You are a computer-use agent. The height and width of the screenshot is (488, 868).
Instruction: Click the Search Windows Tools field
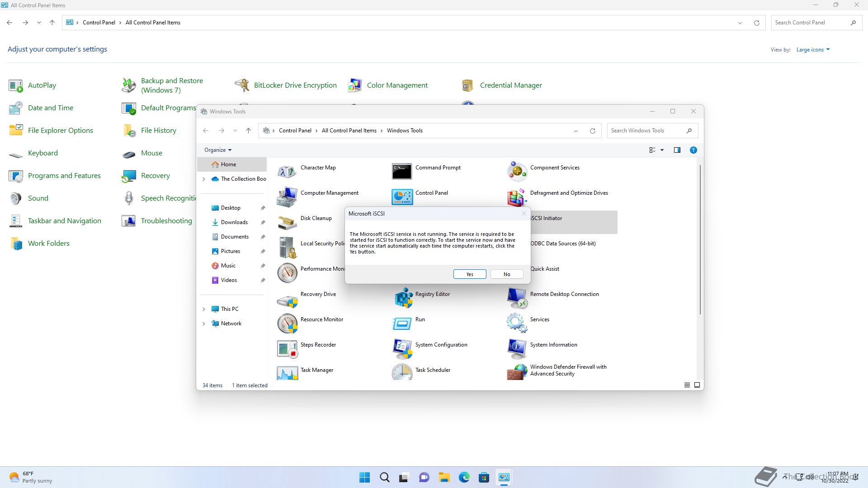tap(652, 131)
